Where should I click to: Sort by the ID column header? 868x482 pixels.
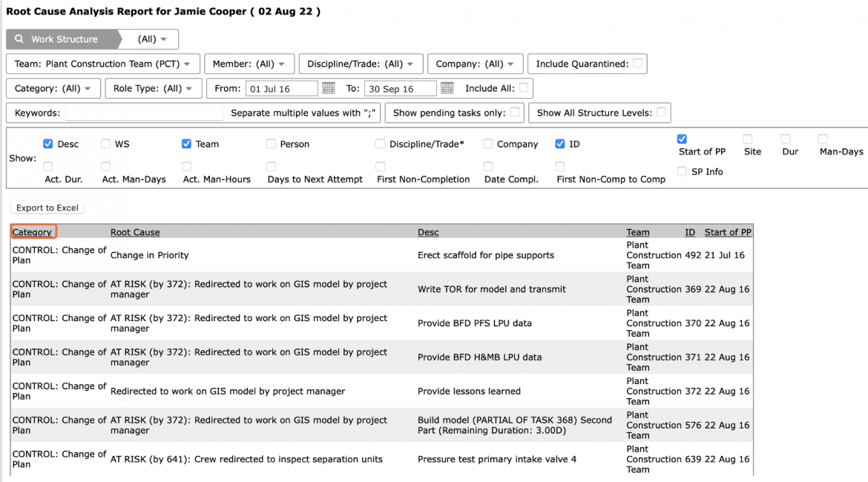coord(690,232)
